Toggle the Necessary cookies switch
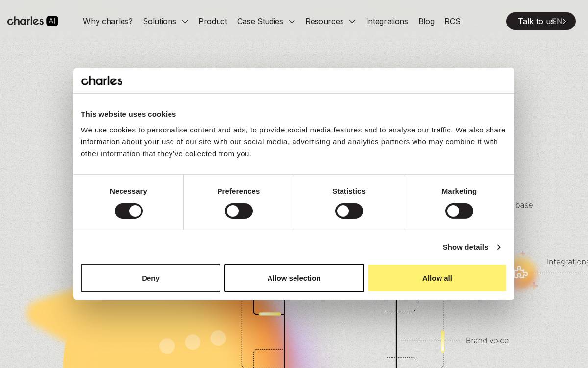Viewport: 588px width, 368px height. 128,211
